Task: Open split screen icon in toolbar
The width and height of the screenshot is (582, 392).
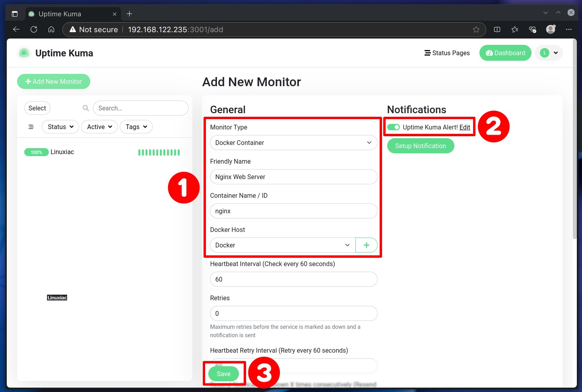Action: (x=497, y=29)
